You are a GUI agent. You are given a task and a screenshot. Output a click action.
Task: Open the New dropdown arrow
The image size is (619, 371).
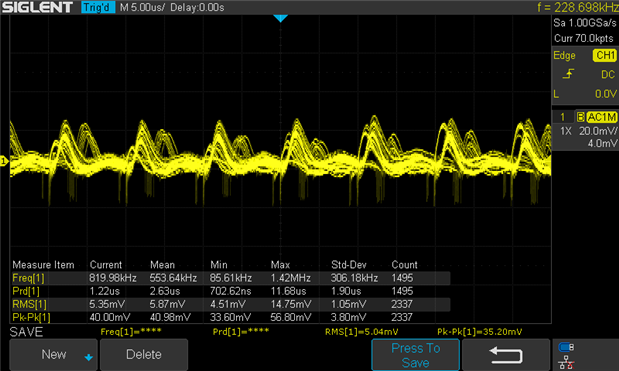coord(88,357)
